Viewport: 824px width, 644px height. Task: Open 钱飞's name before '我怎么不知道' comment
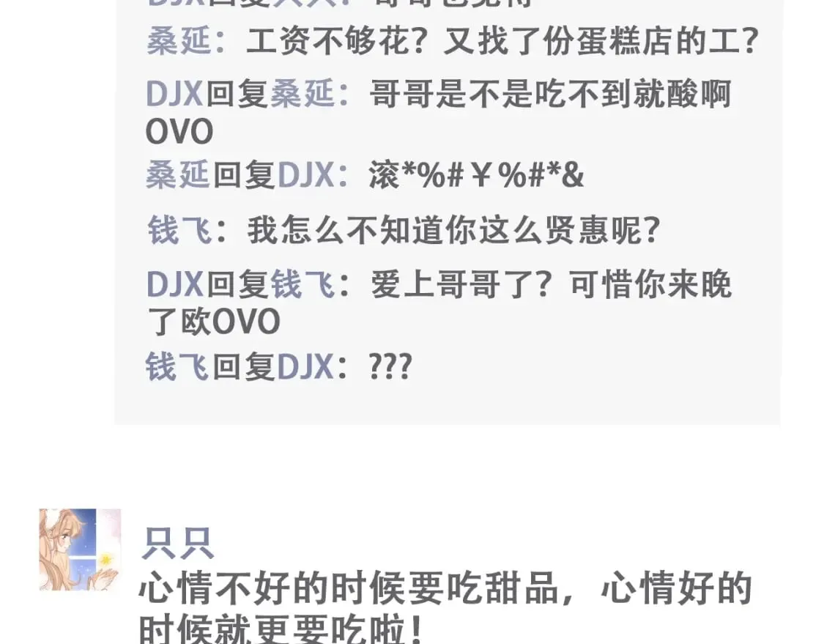click(179, 230)
